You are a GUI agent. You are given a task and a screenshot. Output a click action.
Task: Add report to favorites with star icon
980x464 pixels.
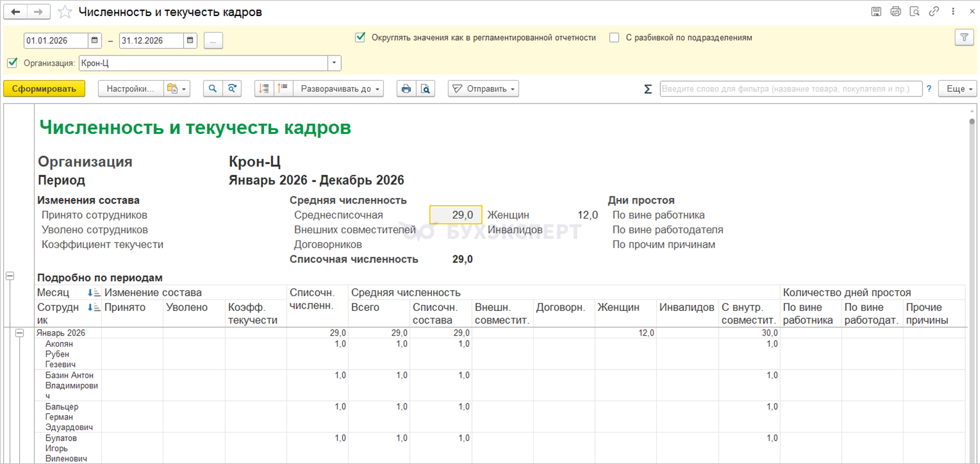pos(65,12)
